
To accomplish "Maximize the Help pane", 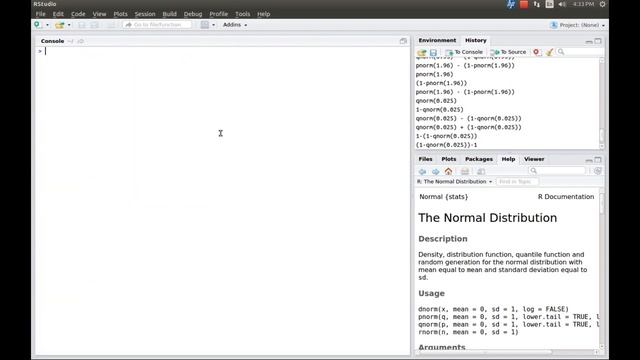I will point(598,160).
